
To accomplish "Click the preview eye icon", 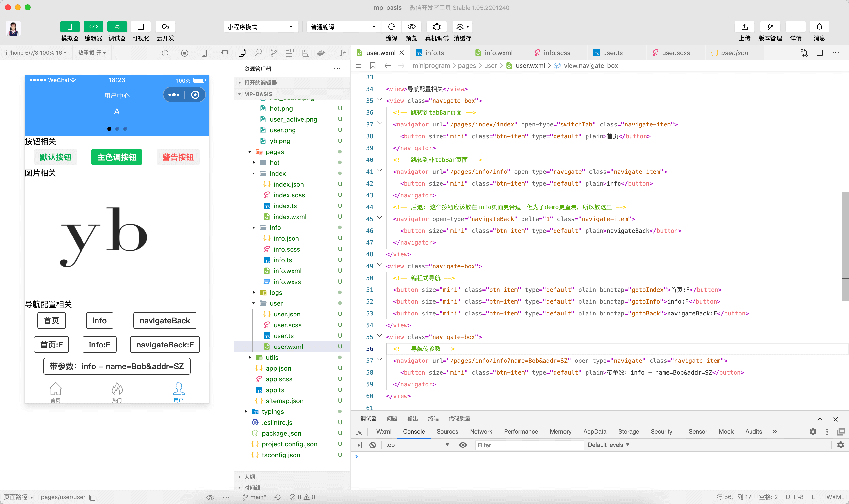I will tap(411, 27).
